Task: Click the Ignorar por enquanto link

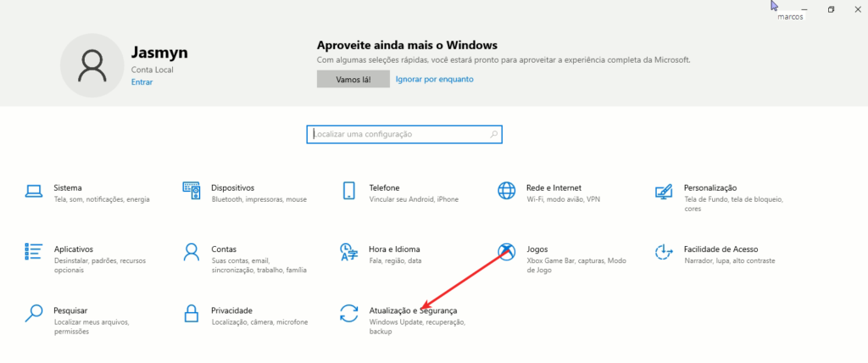Action: pos(435,79)
